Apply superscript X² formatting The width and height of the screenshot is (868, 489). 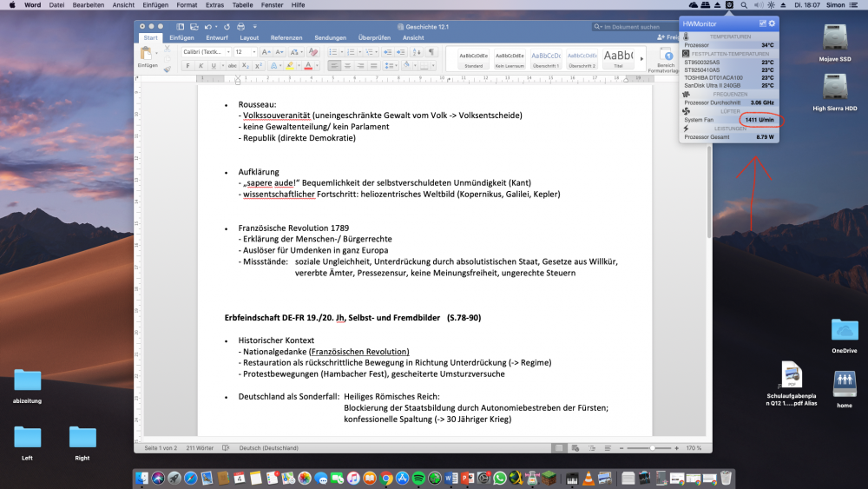tap(258, 66)
